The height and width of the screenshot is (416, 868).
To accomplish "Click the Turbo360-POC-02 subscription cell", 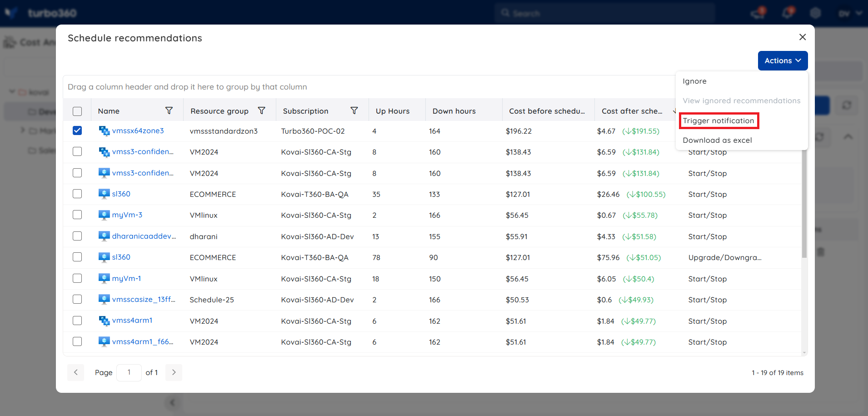I will coord(313,131).
